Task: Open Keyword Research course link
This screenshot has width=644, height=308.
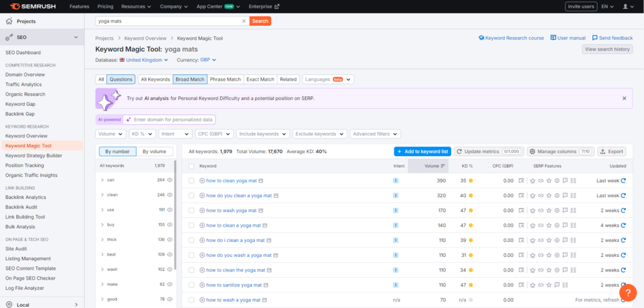Action: pyautogui.click(x=511, y=38)
